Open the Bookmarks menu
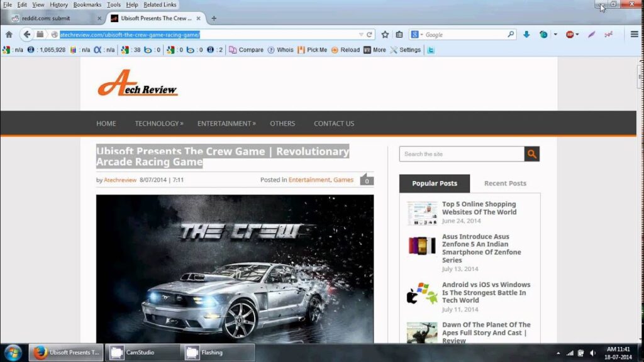Screen dimensions: 644x362 (87, 4)
